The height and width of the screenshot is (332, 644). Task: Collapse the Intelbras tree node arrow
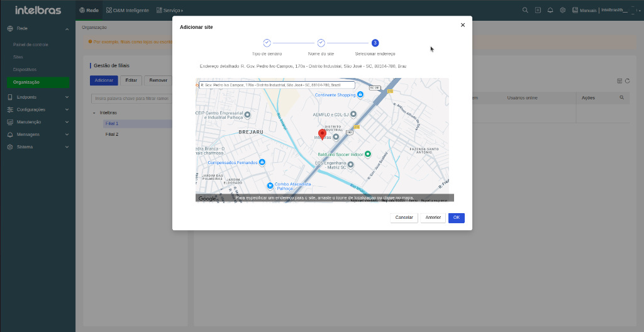click(94, 113)
